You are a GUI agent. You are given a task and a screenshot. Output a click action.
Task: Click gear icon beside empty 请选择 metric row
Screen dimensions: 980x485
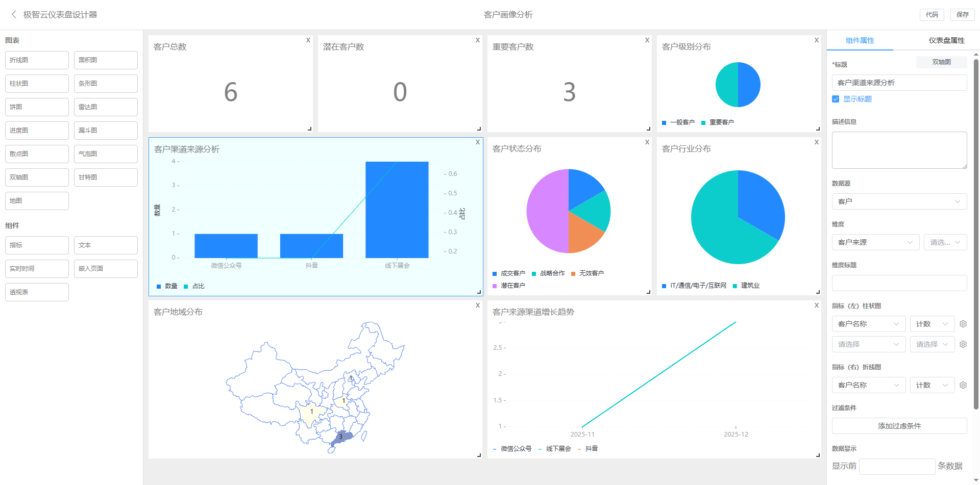tap(963, 344)
